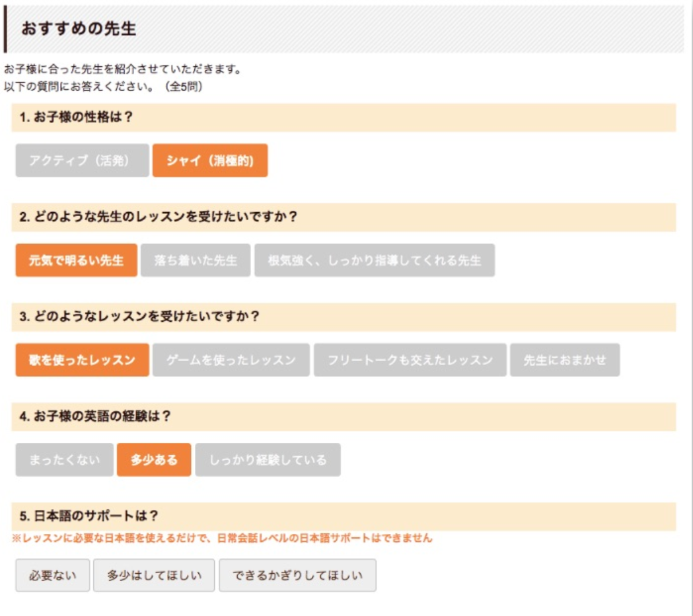Select アクティブ（活発） for child's personality
This screenshot has height=616, width=693.
(x=81, y=161)
